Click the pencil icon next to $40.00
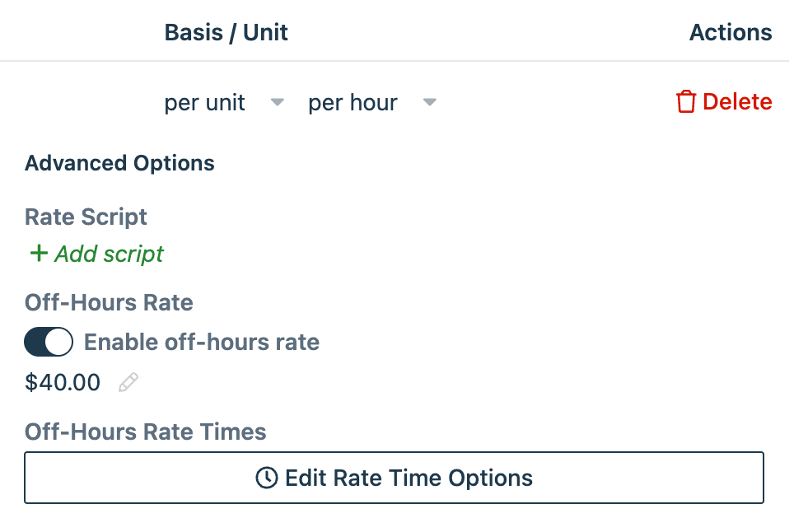Viewport: 794px width, 532px height. coord(128,381)
